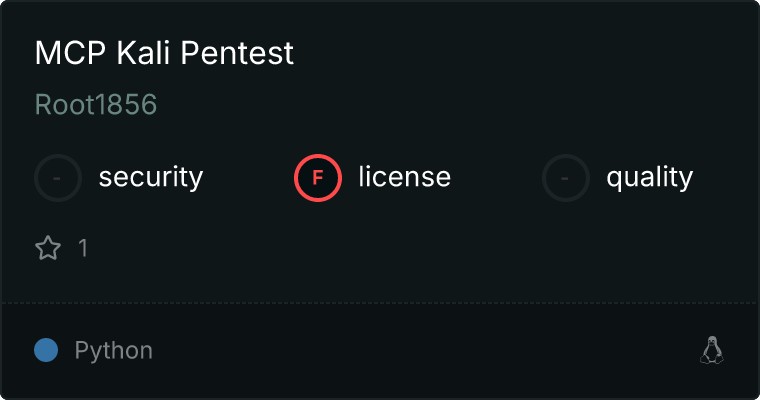760x400 pixels.
Task: Click the blue Python language dot
Action: (x=46, y=350)
